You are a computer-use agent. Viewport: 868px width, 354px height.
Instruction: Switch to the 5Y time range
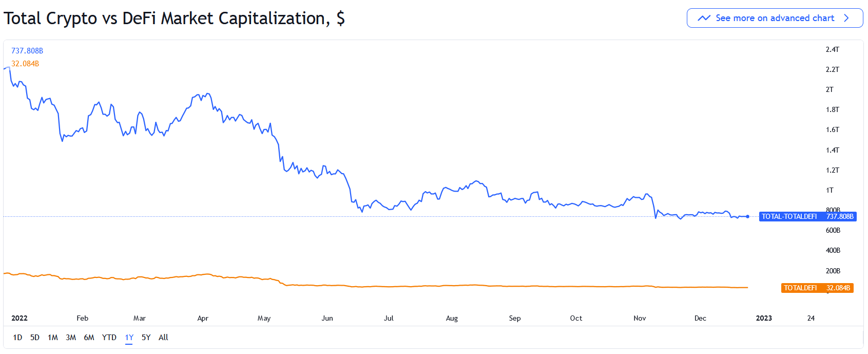pos(146,338)
